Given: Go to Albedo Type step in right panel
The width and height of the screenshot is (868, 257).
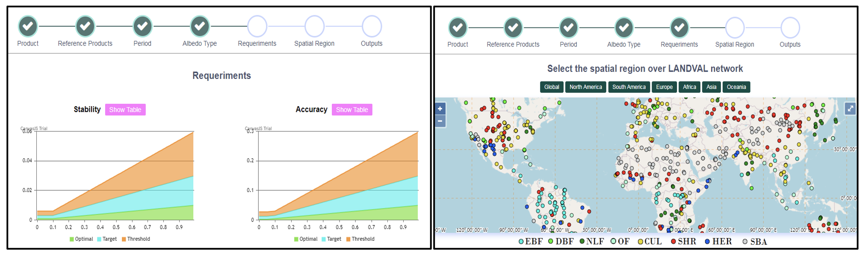Looking at the screenshot, I should [x=624, y=28].
